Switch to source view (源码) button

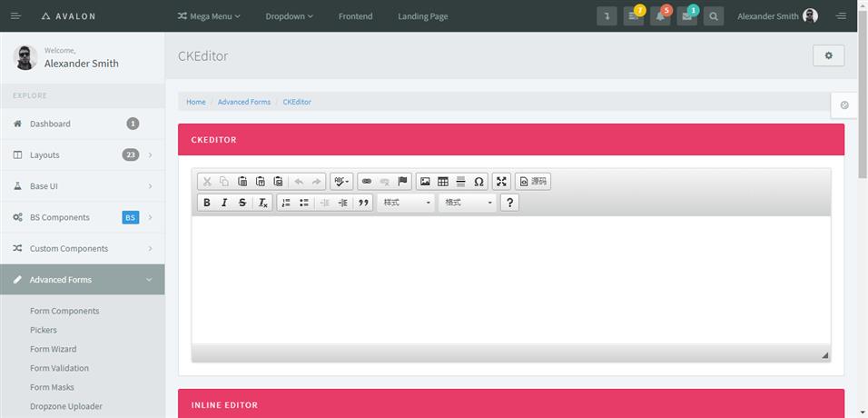point(533,181)
